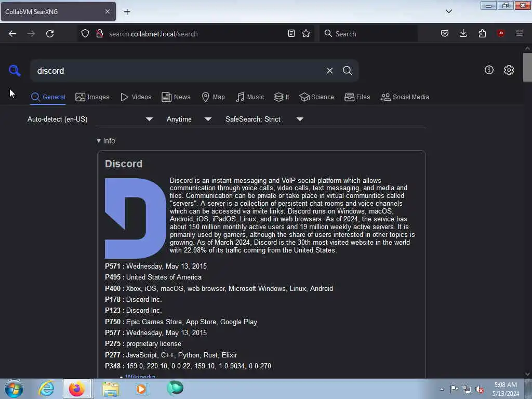The width and height of the screenshot is (532, 399).
Task: Click the page vertical scrollbar thumb
Action: click(527, 67)
